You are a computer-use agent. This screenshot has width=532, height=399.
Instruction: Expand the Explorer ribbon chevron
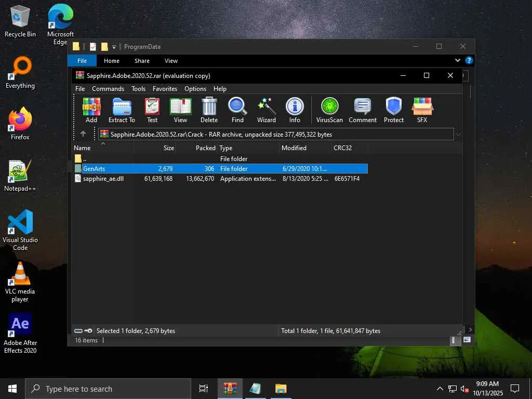[457, 60]
